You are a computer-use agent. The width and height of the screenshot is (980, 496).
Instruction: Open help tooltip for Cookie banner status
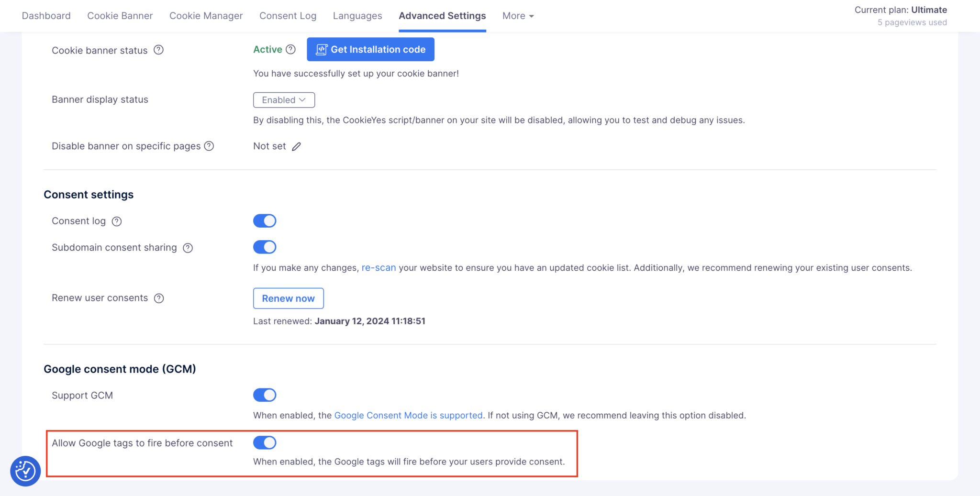click(160, 50)
